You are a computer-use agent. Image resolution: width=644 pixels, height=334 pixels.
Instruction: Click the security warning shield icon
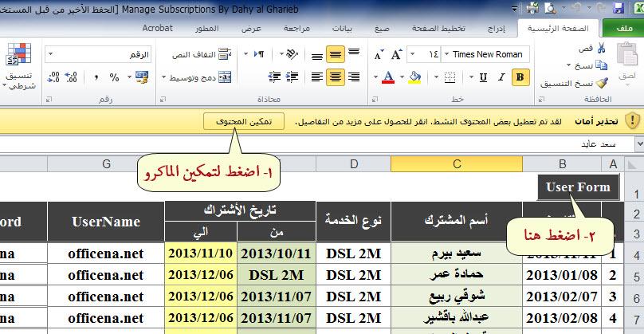(632, 121)
